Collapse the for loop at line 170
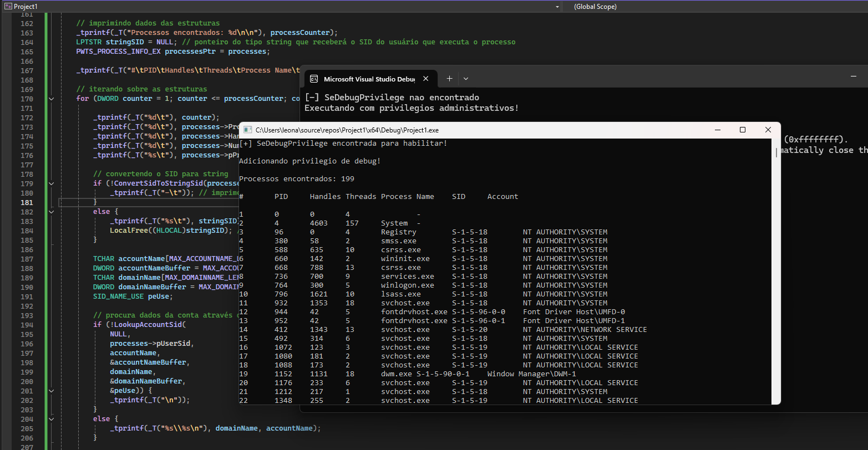 [51, 99]
